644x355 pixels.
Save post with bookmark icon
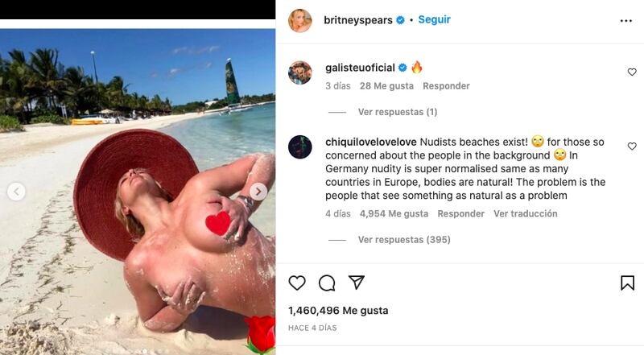627,283
